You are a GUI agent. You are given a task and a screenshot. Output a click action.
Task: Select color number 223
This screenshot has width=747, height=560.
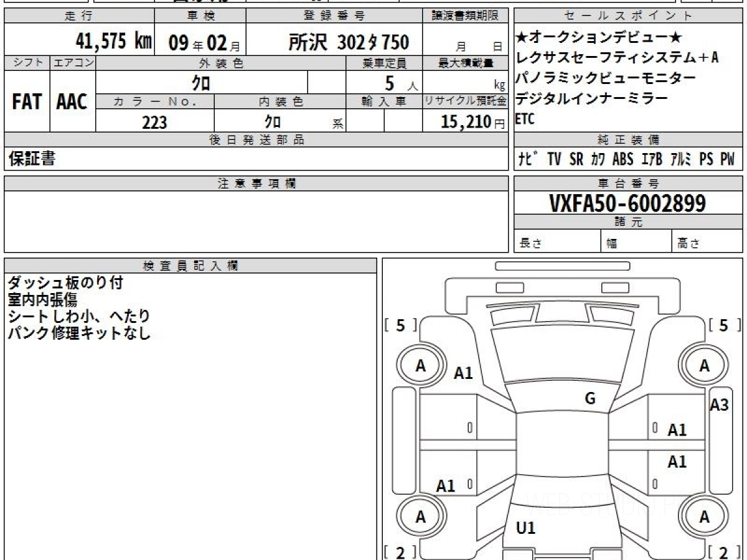[154, 123]
